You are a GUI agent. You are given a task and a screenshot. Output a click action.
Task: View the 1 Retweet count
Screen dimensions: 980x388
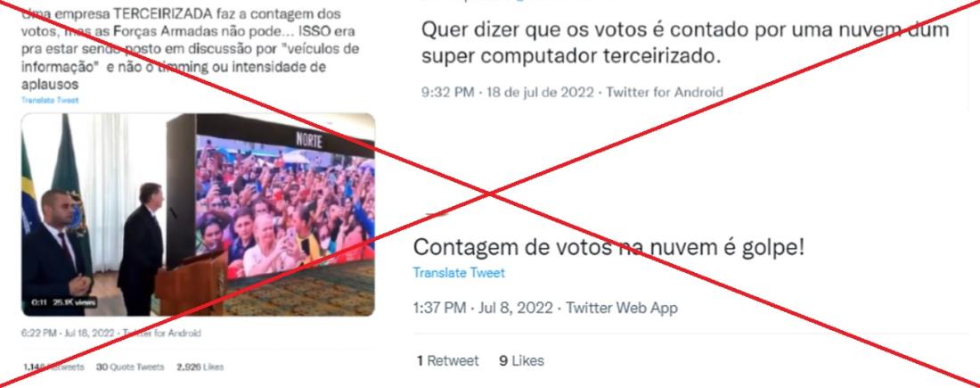pyautogui.click(x=447, y=361)
